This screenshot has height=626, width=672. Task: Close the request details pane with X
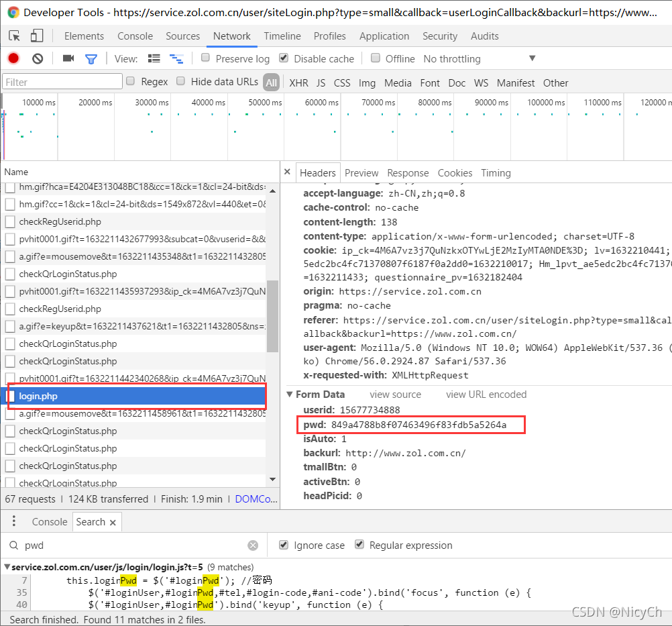[287, 172]
